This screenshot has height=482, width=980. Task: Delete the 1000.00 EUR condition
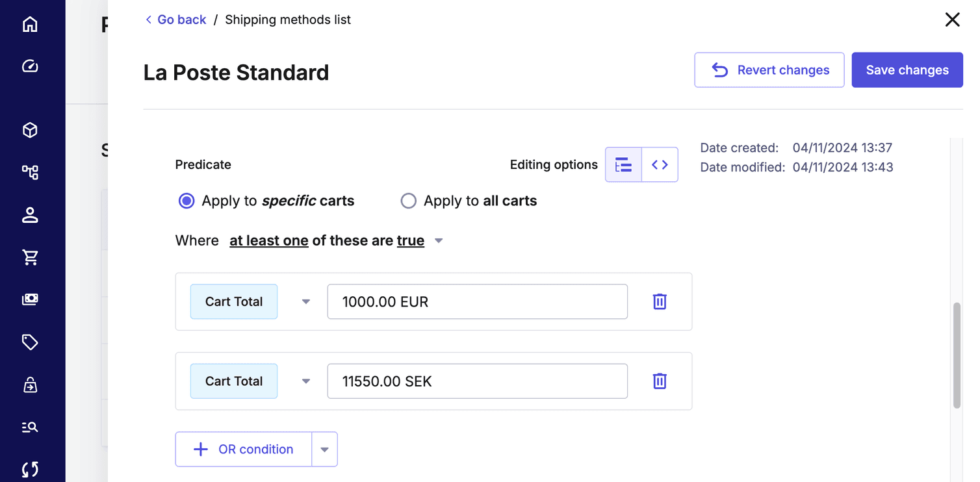(x=659, y=301)
